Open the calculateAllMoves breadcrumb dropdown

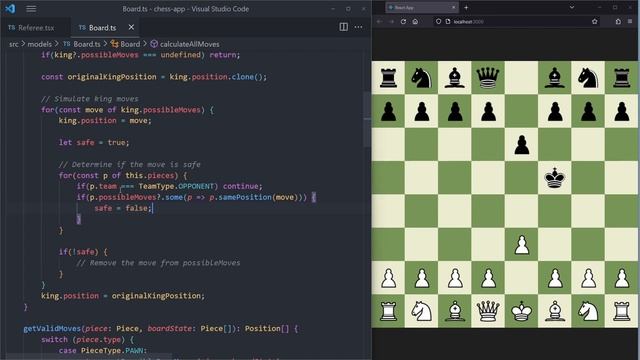(185, 44)
